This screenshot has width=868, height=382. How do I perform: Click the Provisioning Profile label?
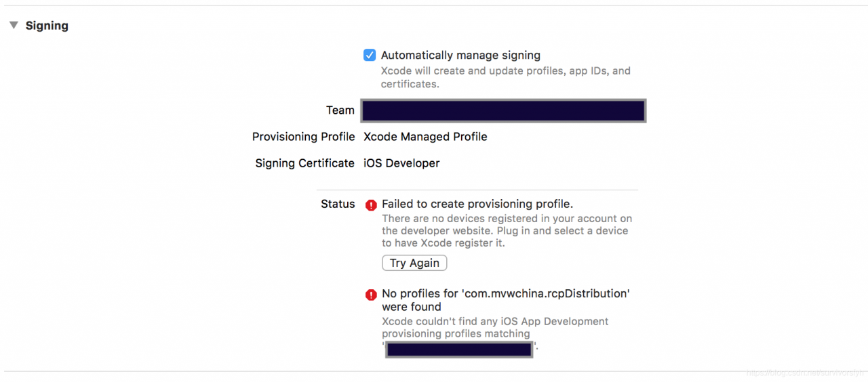(303, 137)
